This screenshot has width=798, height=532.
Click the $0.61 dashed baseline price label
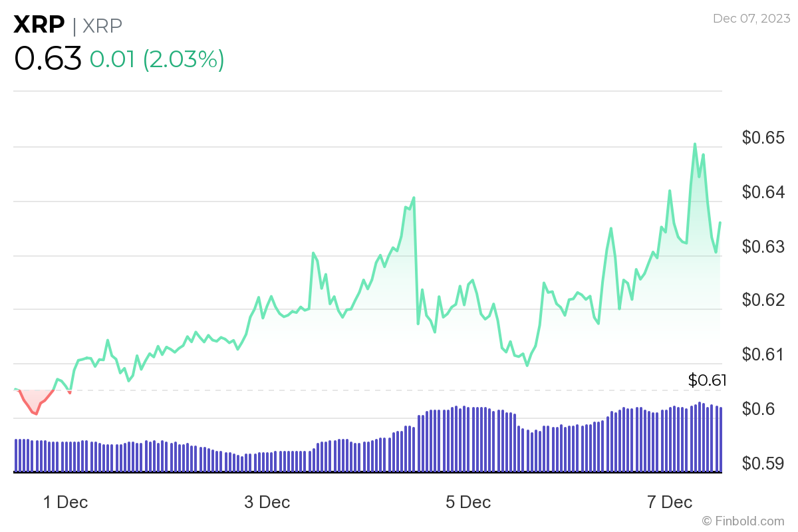[707, 381]
